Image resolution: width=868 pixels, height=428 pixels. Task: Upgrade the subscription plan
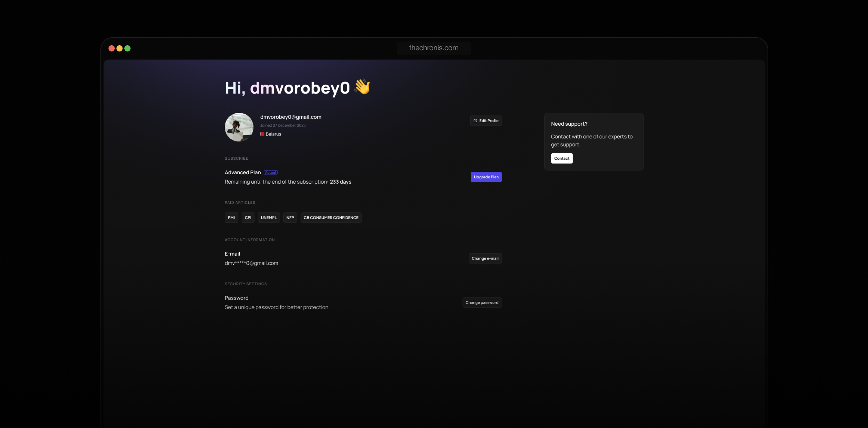click(x=486, y=177)
